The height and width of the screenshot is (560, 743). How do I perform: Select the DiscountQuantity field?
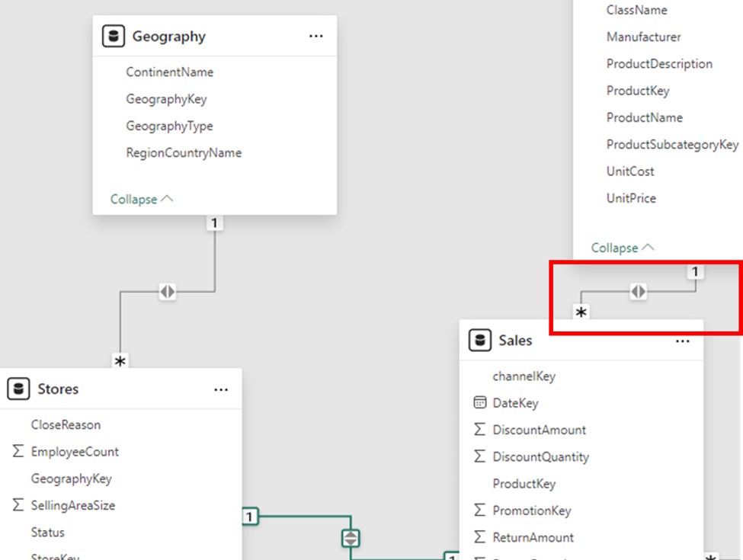click(540, 456)
